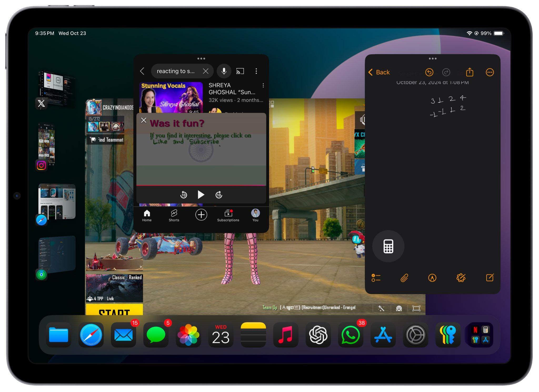Undo last change in Notes
Screen dimensions: 539x392
[x=429, y=72]
